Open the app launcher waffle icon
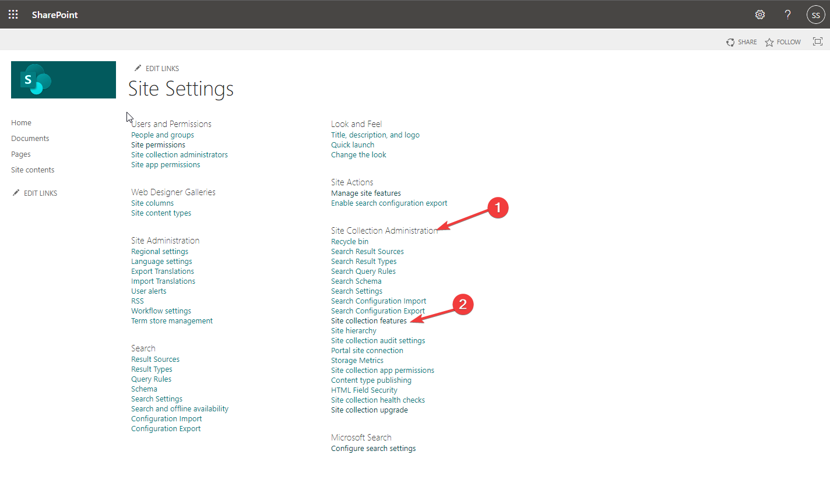 pos(13,15)
